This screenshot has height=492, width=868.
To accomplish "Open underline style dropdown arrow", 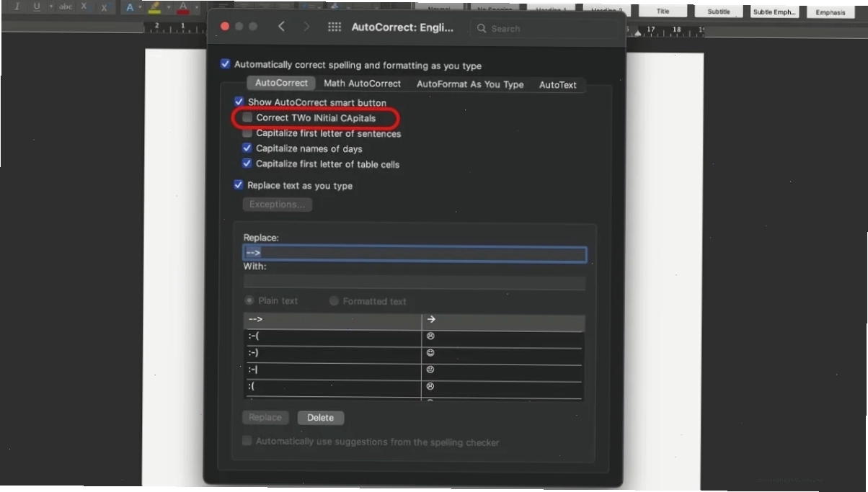I will tap(50, 6).
